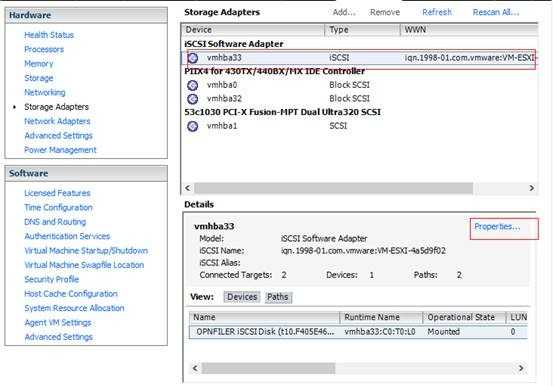Click runtime name vmhba33:C0:T0:L0 cell
The image size is (553, 386).
(380, 332)
